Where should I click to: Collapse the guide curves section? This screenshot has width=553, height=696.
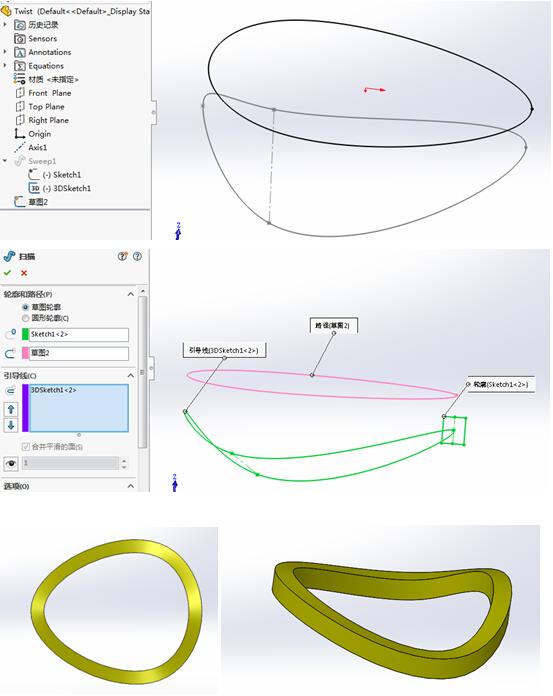pos(130,376)
